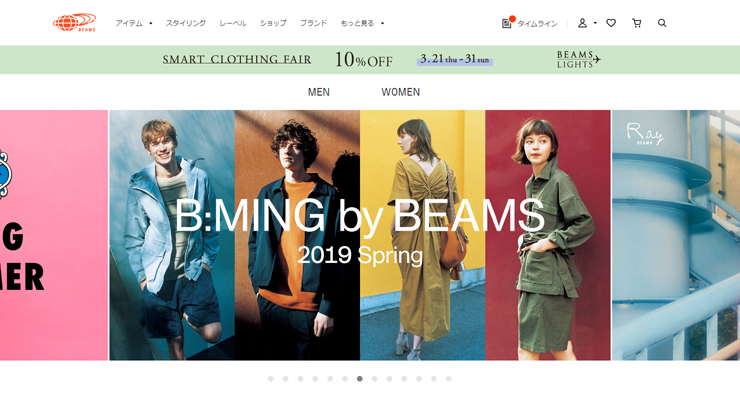Open favorites heart icon

point(611,23)
